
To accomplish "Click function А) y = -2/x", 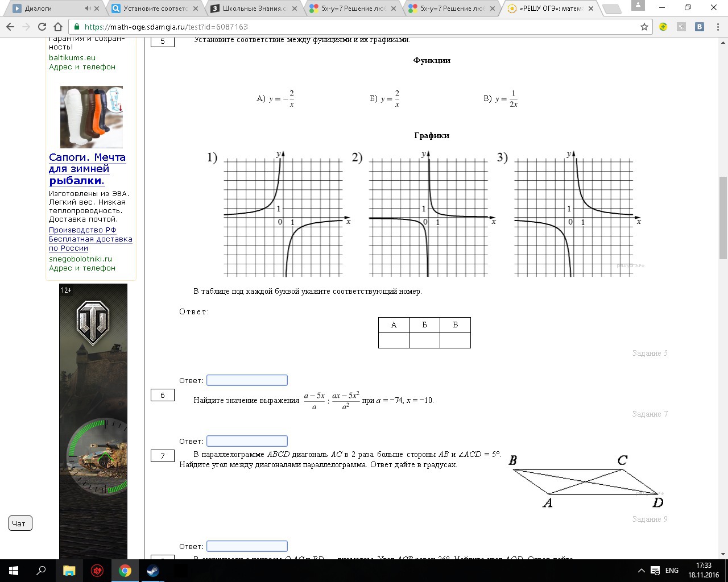I will (275, 98).
